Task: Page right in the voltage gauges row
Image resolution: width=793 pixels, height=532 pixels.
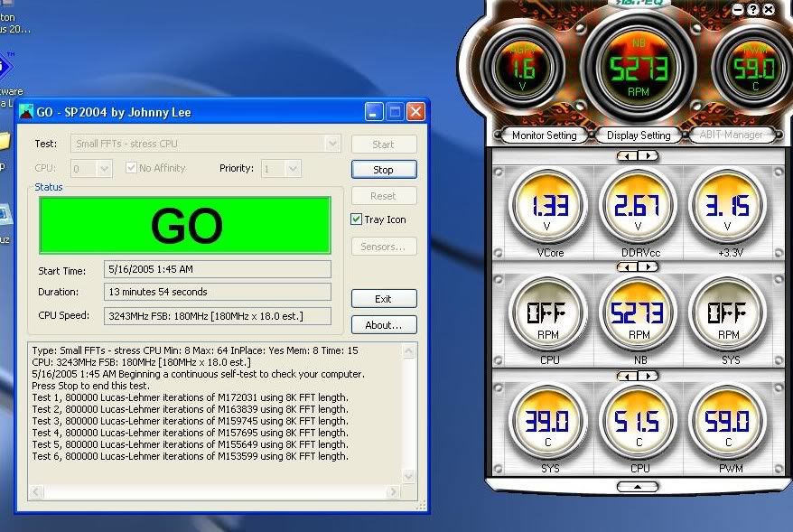Action: click(648, 155)
